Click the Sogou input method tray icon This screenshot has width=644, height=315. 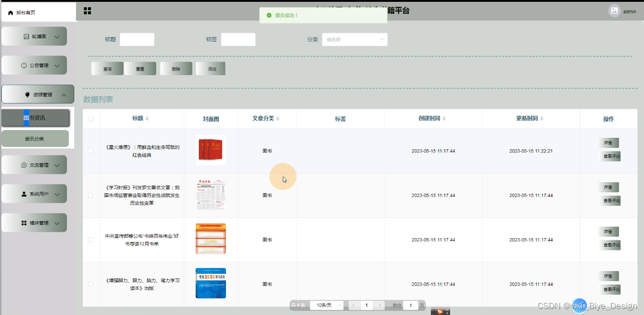(440, 311)
